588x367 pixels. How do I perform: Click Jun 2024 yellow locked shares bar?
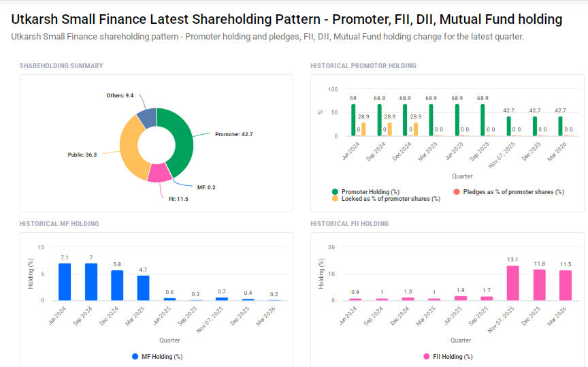(363, 129)
